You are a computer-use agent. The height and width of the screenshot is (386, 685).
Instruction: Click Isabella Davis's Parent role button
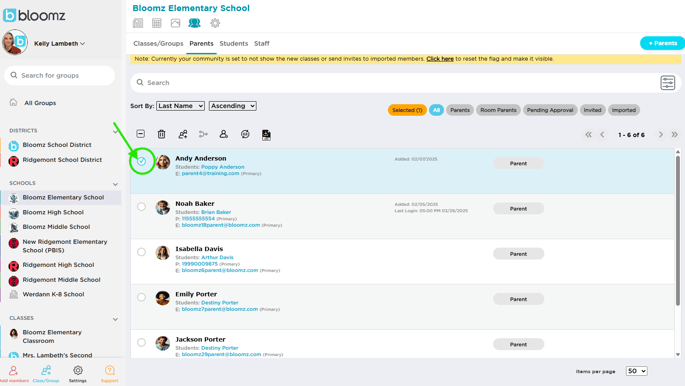click(x=519, y=254)
